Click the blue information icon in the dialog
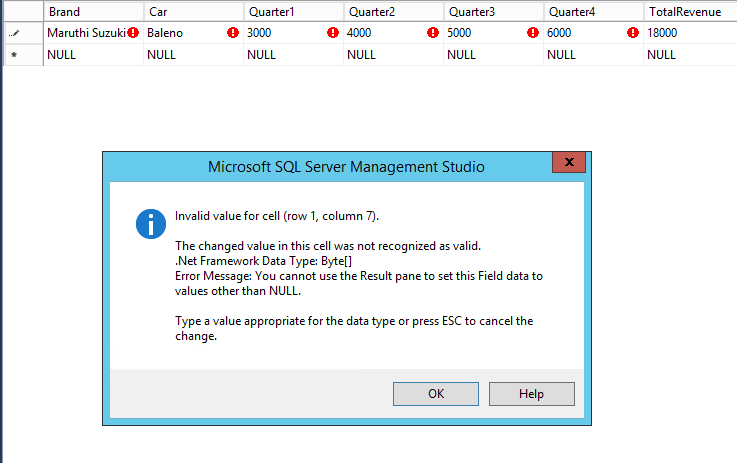 151,224
